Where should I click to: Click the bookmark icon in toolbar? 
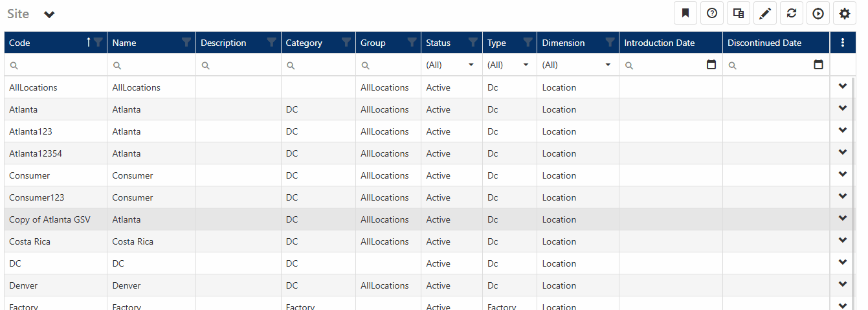(685, 13)
